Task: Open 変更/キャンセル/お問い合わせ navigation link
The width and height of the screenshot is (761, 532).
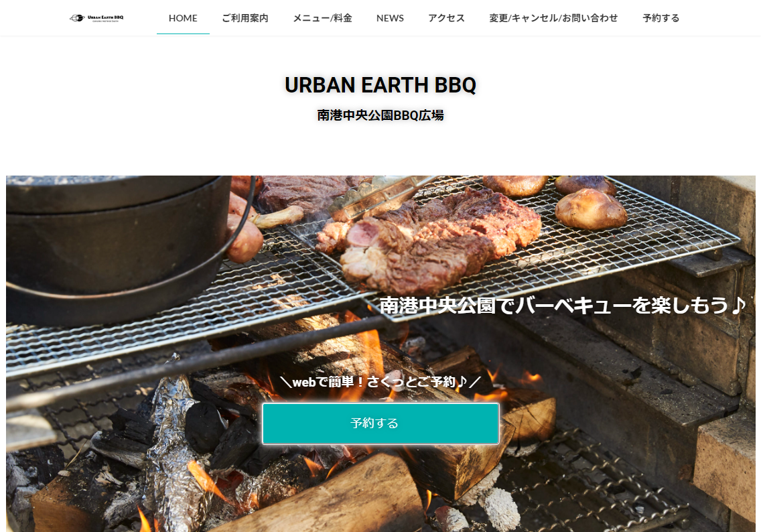Action: point(553,18)
